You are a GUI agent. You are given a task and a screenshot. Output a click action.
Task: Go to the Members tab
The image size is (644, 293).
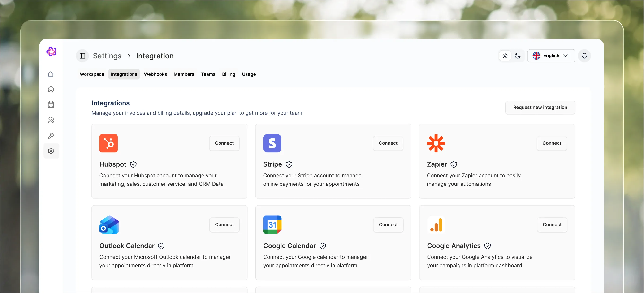[184, 74]
